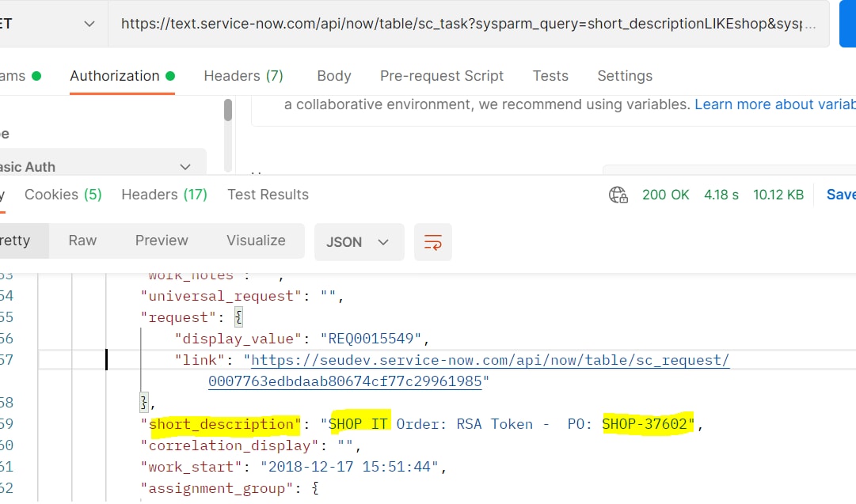Open the request Settings tab
Image resolution: width=856 pixels, height=504 pixels.
click(624, 76)
